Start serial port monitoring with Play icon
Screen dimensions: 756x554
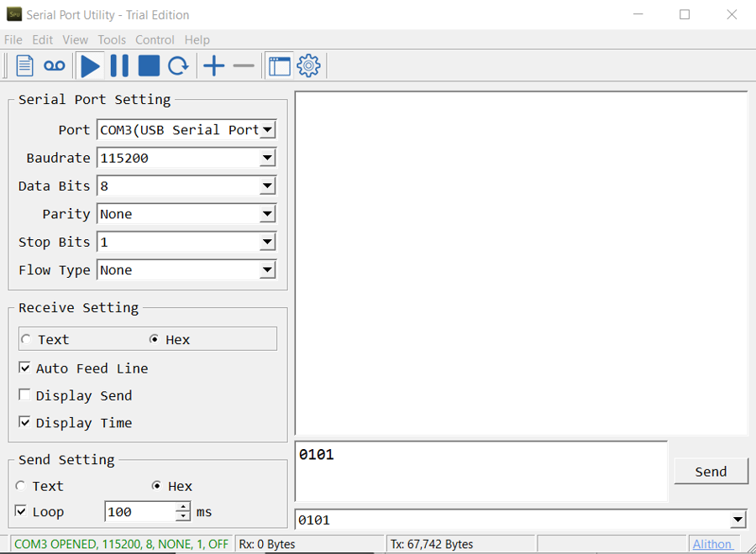click(x=91, y=65)
